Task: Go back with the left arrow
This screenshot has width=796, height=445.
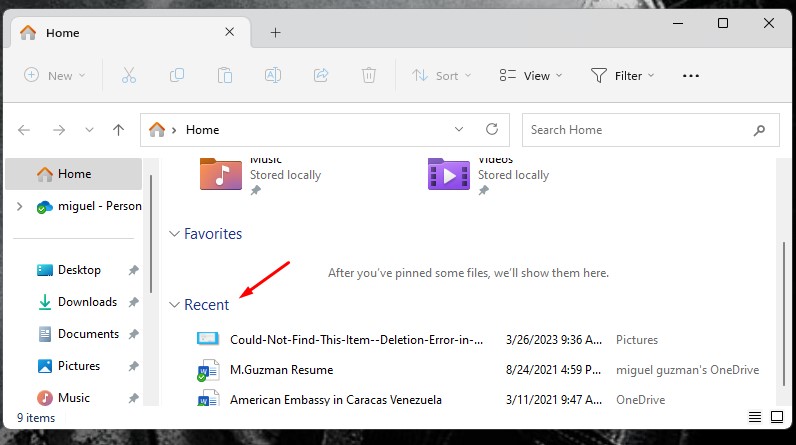Action: point(24,130)
